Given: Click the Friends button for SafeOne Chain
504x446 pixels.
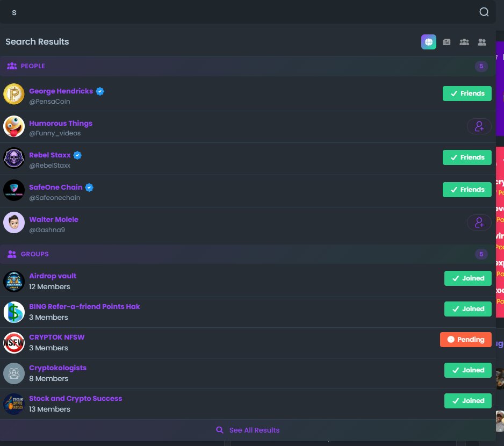Looking at the screenshot, I should tap(467, 189).
